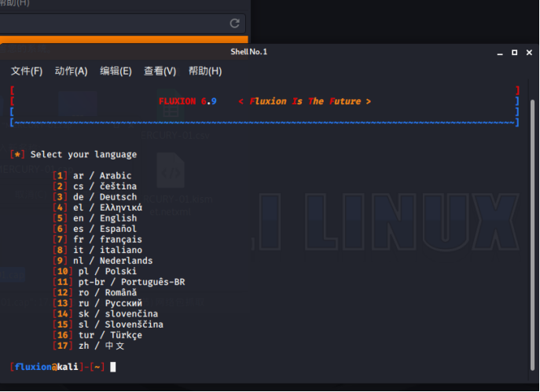Open the 查看(V) menu

160,71
